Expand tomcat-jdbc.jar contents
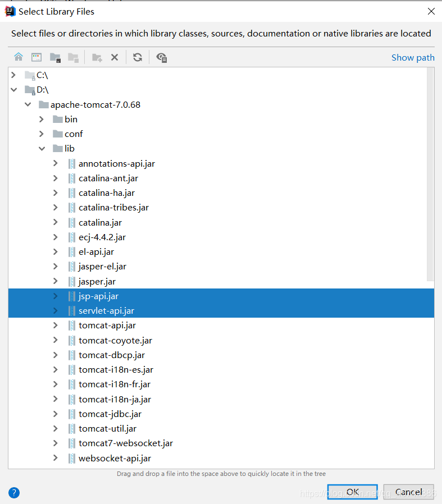This screenshot has height=504, width=442. 56,414
